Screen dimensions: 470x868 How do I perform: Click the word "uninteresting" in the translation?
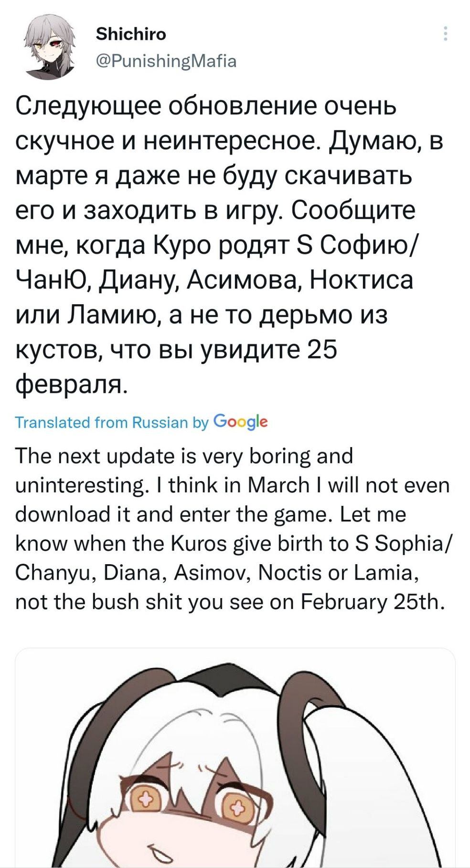click(80, 486)
